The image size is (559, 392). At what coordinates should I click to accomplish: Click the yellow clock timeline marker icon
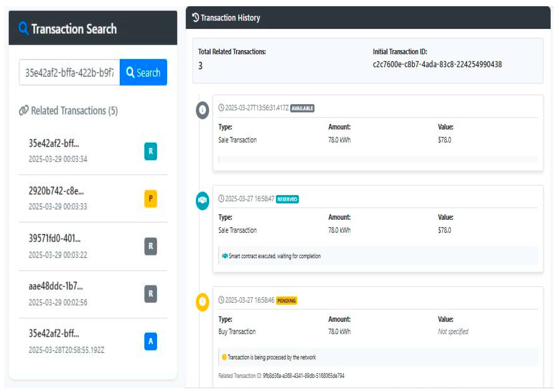[202, 302]
